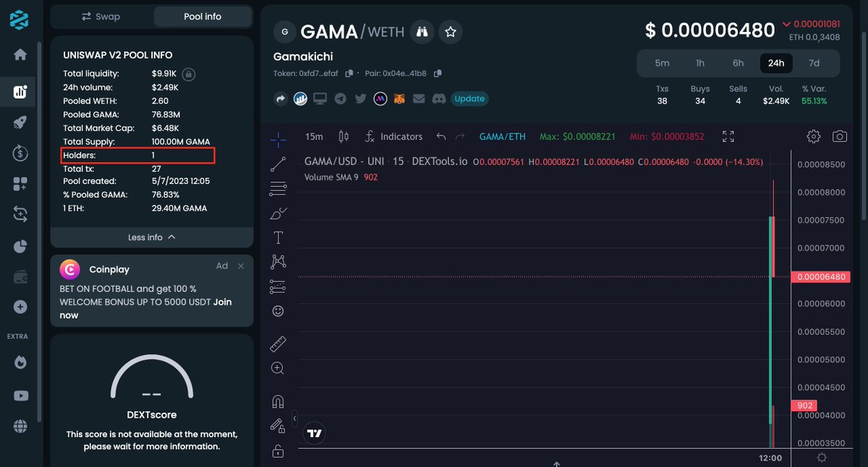Click the liquidity lock icon

pyautogui.click(x=188, y=74)
